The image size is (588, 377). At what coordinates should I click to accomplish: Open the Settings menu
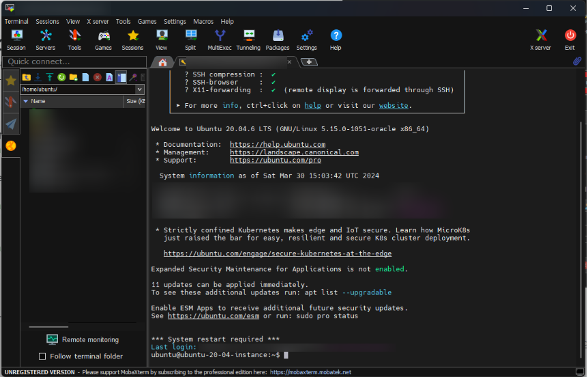[x=175, y=21]
